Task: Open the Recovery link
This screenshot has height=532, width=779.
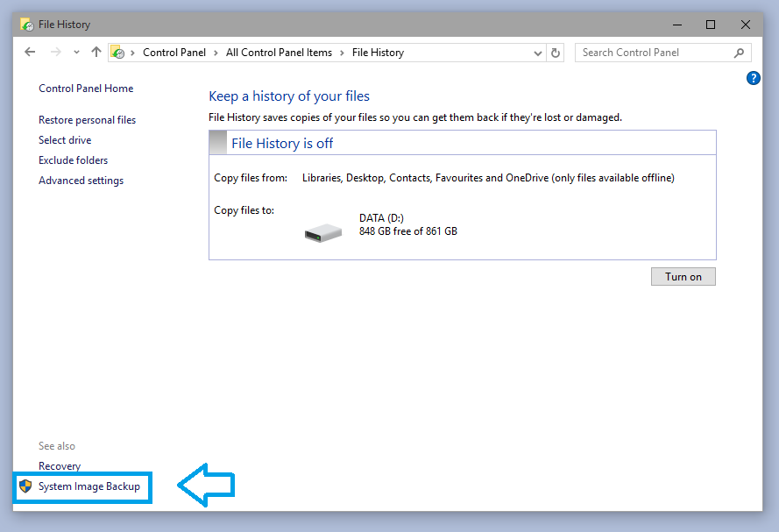Action: [x=60, y=466]
